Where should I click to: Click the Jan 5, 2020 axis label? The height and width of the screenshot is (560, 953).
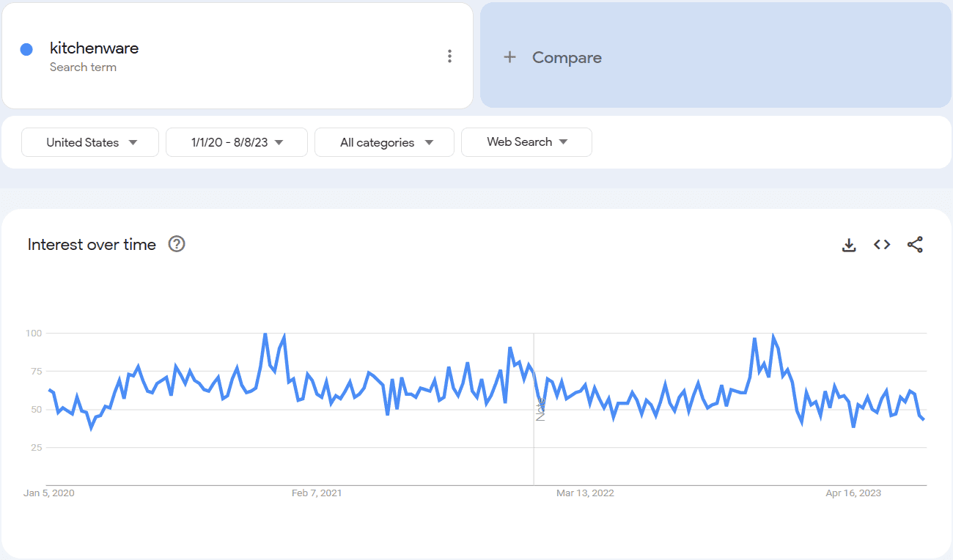click(49, 493)
